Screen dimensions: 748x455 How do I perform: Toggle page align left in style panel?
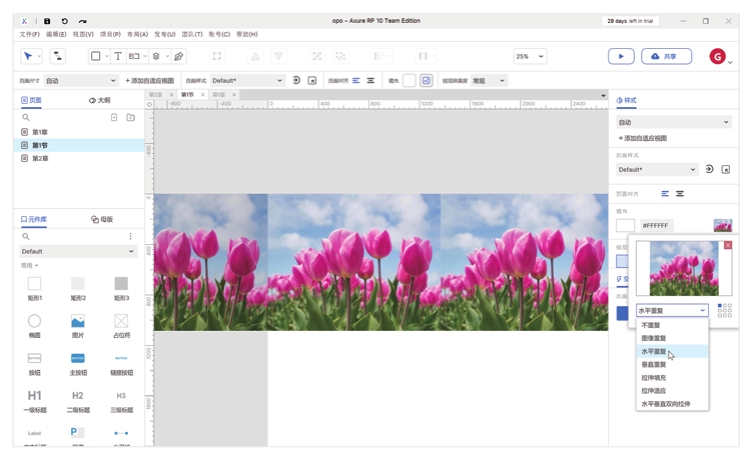(665, 194)
